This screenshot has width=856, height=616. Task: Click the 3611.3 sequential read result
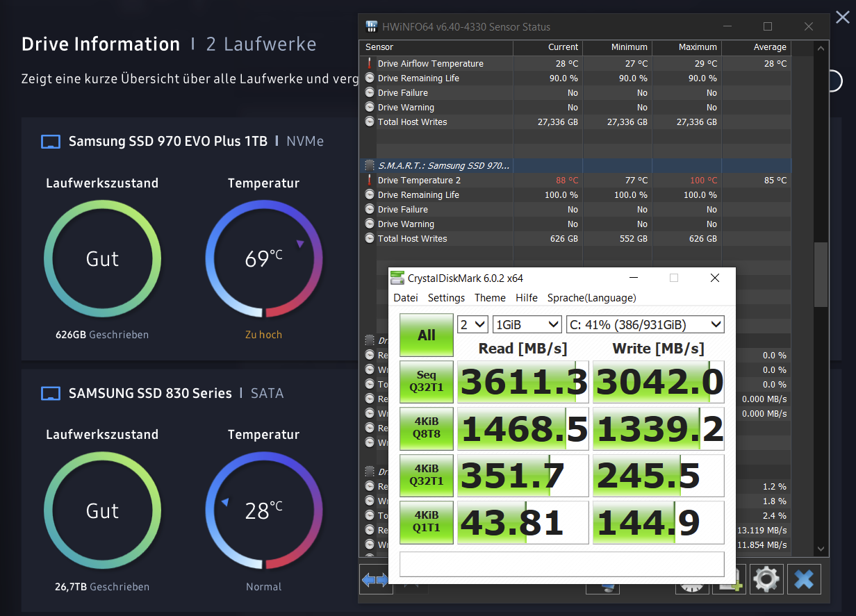tap(522, 381)
